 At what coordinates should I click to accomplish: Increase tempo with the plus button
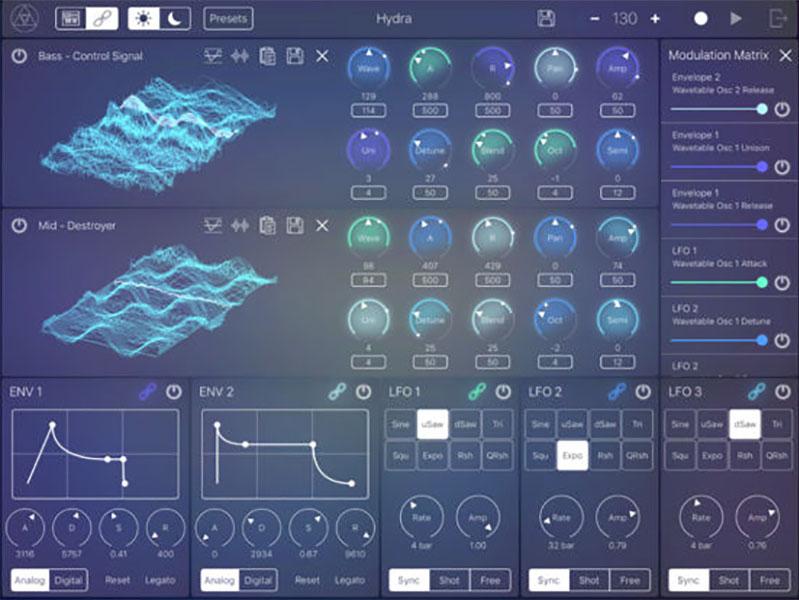[655, 18]
